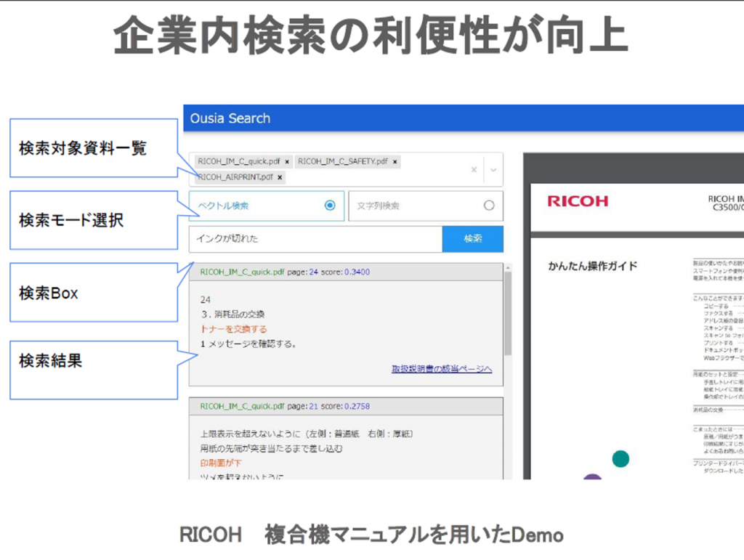Viewport: 744px width, 560px height.
Task: Remove the RICOH_IM_C_quick.pdf tag
Action: (x=287, y=162)
